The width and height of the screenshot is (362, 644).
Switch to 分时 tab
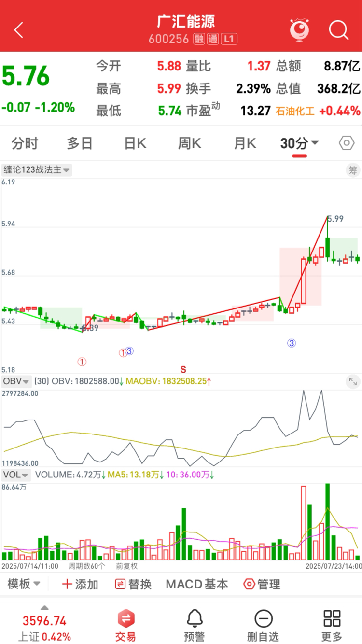(x=25, y=143)
